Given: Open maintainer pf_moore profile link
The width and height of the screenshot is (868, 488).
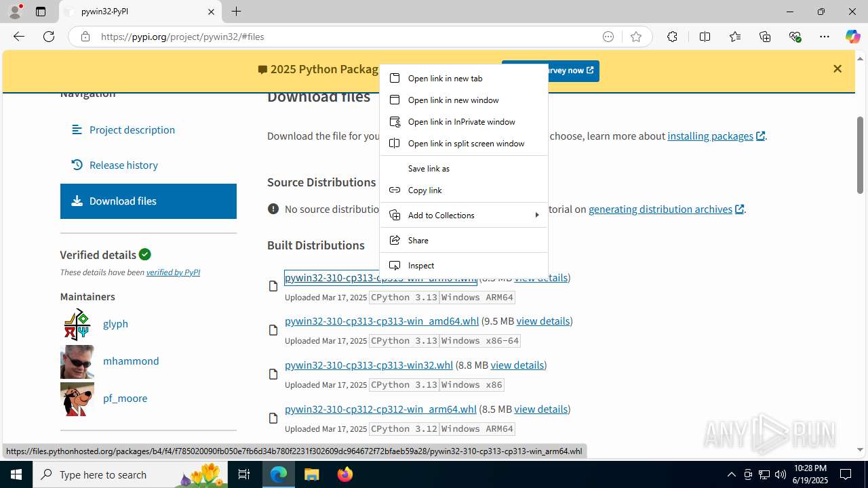Looking at the screenshot, I should tap(125, 398).
